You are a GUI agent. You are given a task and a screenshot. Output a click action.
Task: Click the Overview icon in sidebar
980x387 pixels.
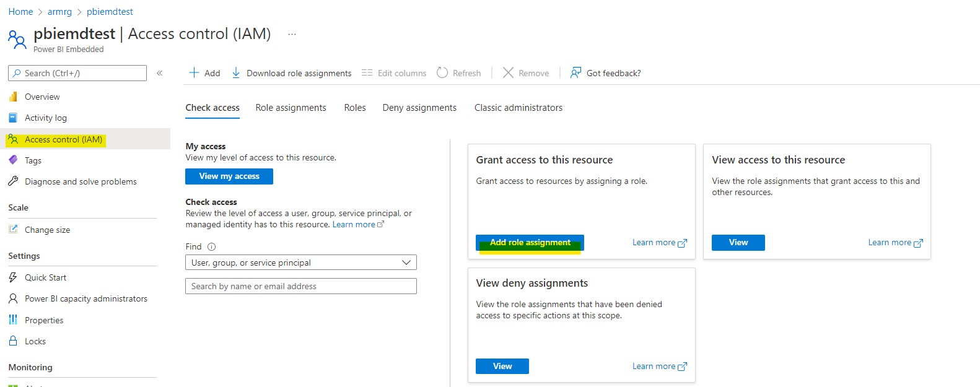coord(13,97)
